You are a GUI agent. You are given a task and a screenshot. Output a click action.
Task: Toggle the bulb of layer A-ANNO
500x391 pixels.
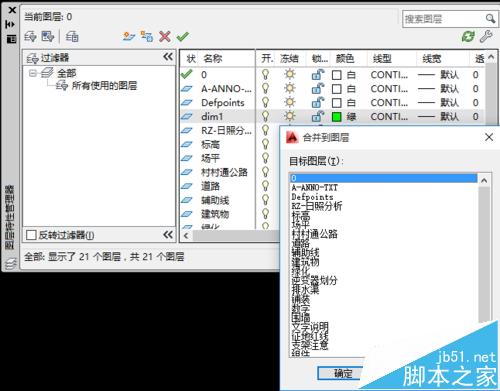[265, 88]
